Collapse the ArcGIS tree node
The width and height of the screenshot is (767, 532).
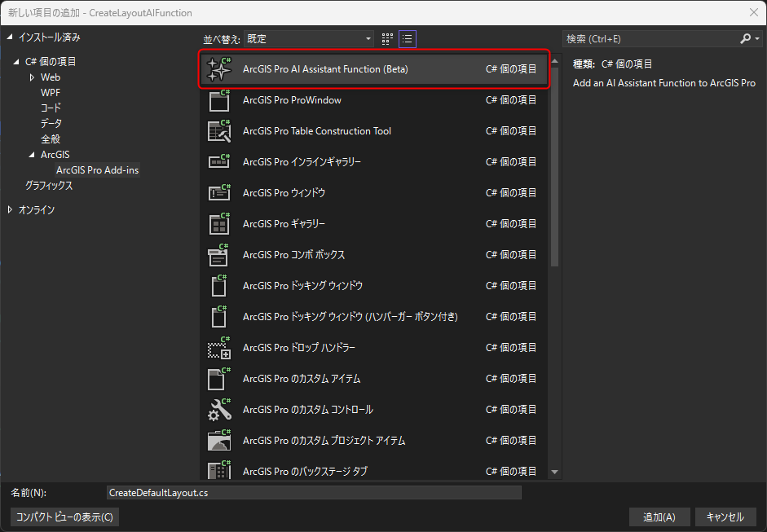[33, 155]
